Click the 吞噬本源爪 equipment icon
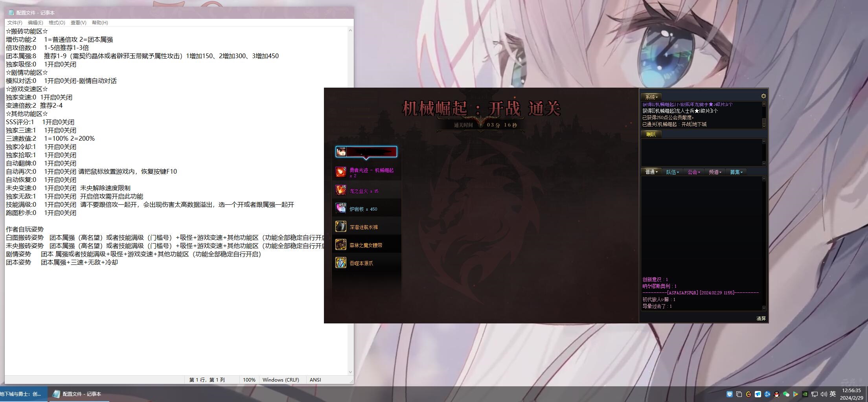 coord(341,262)
